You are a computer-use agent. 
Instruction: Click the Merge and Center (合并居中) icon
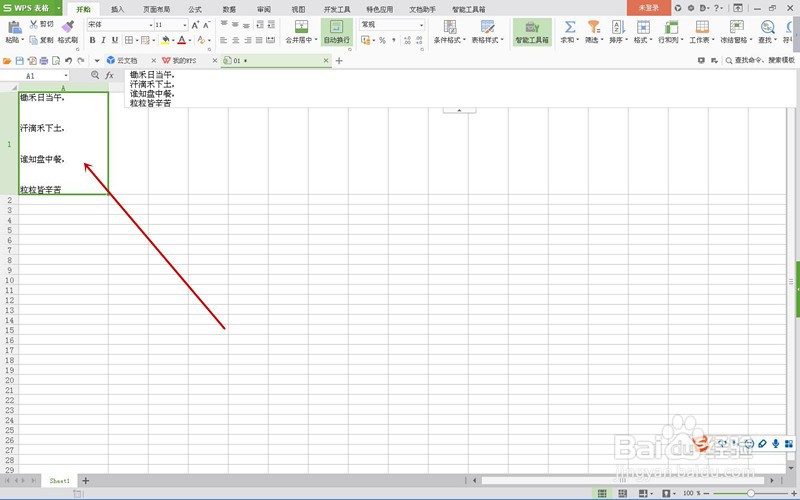click(x=302, y=27)
